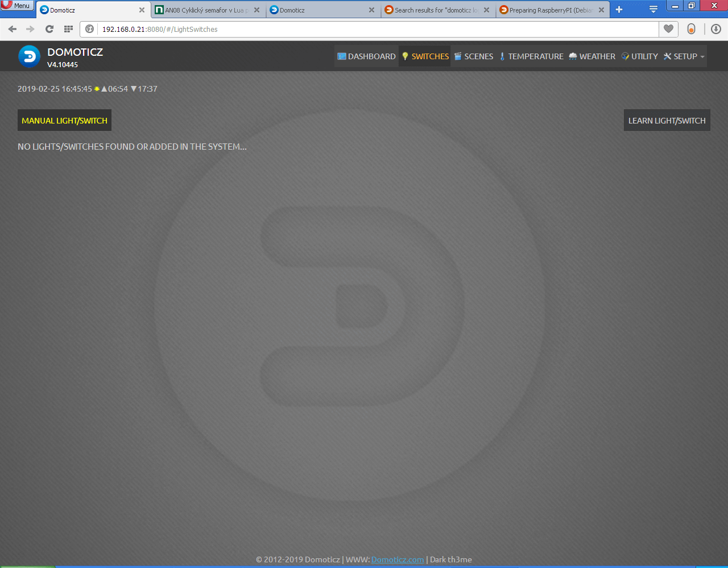Open the Dashboard page
This screenshot has height=568, width=728.
pos(366,56)
